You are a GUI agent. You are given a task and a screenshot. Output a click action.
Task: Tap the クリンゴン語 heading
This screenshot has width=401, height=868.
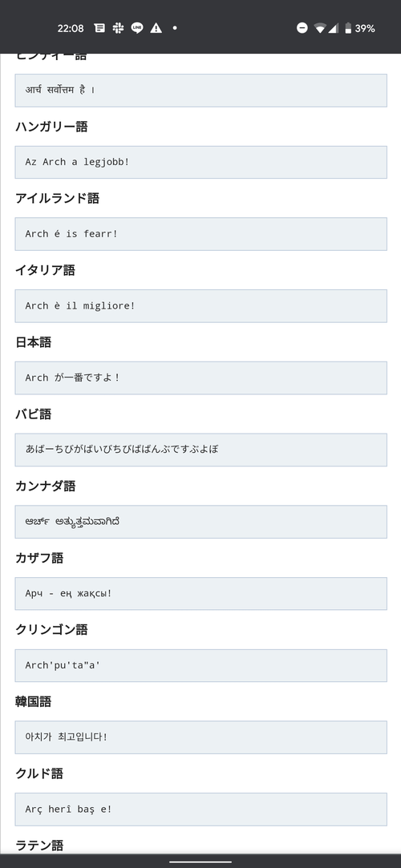tap(51, 630)
